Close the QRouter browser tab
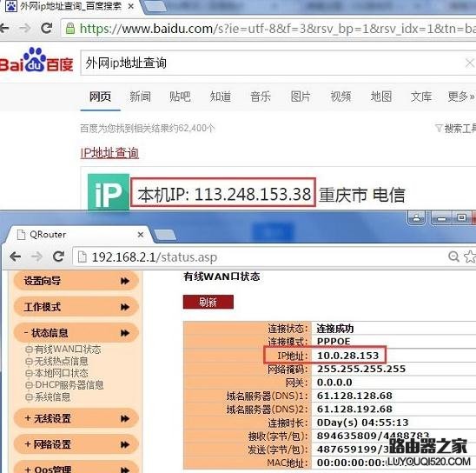The width and height of the screenshot is (476, 473). coord(140,235)
